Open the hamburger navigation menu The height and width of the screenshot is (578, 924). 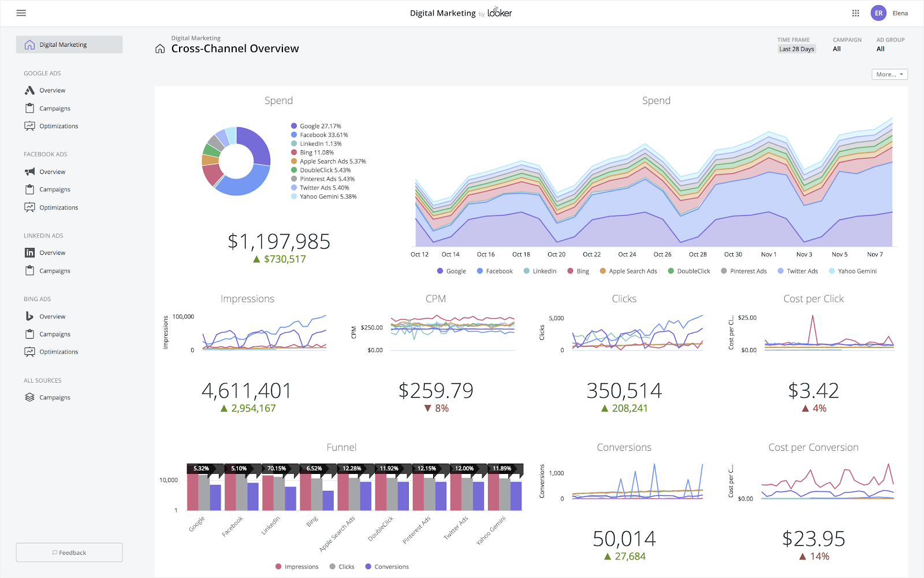coord(21,13)
